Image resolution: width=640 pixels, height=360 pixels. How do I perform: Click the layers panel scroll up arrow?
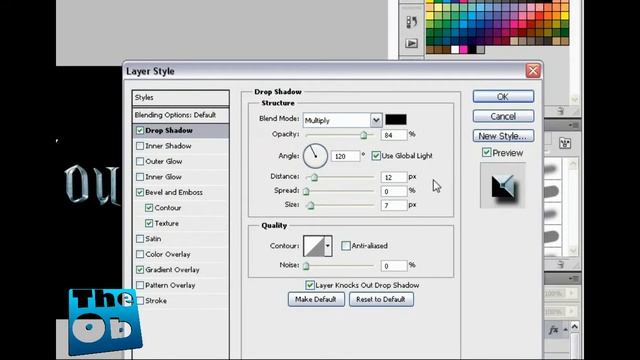[575, 327]
